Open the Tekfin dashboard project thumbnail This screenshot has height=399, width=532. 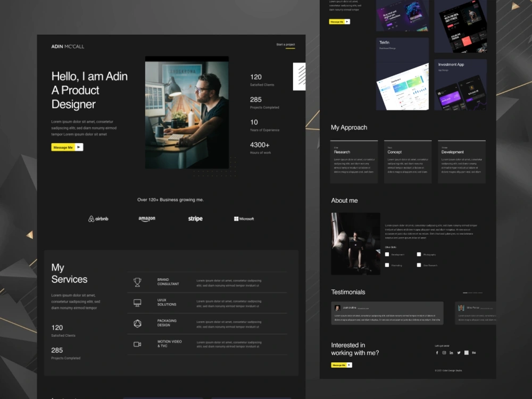point(402,74)
